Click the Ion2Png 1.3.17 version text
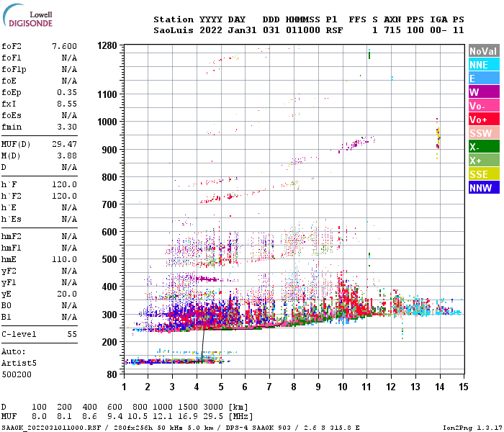Viewport: 504px width, 432px height. point(472,428)
